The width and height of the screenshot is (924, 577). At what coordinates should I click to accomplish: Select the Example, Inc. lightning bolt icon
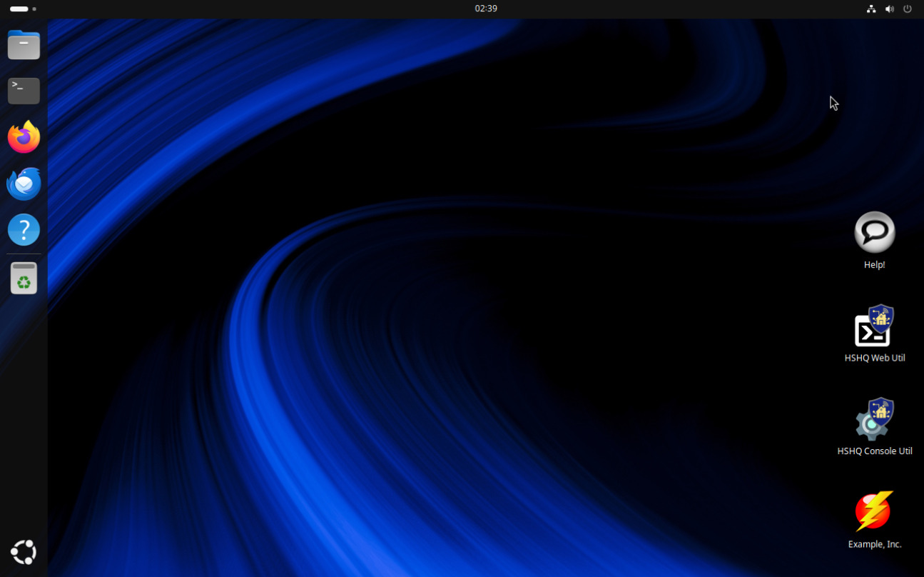(874, 511)
